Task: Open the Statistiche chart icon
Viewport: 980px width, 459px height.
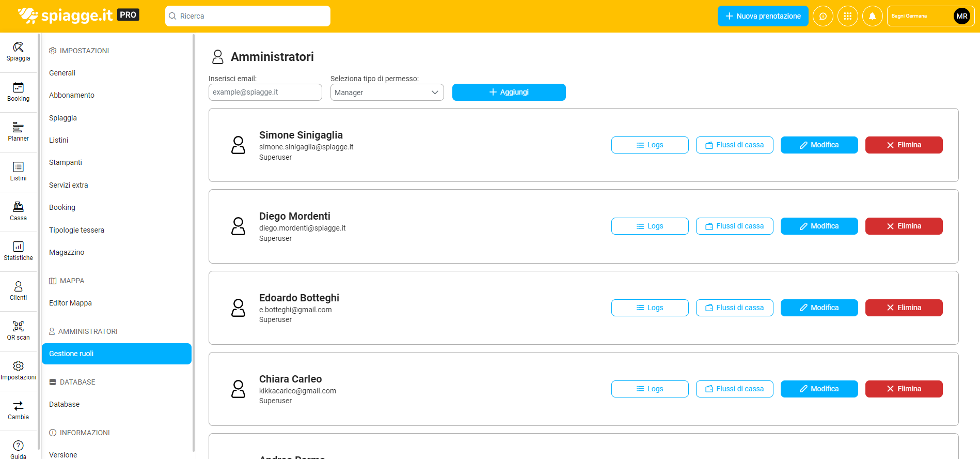Action: (x=18, y=247)
